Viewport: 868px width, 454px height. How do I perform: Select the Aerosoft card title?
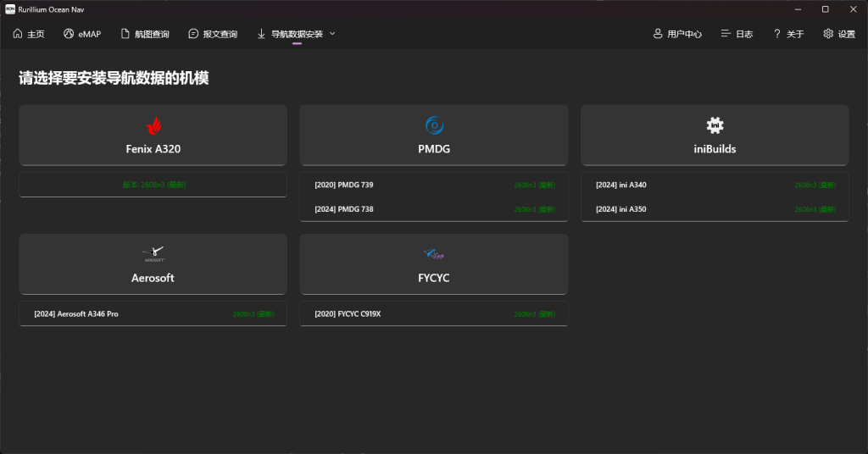tap(153, 278)
